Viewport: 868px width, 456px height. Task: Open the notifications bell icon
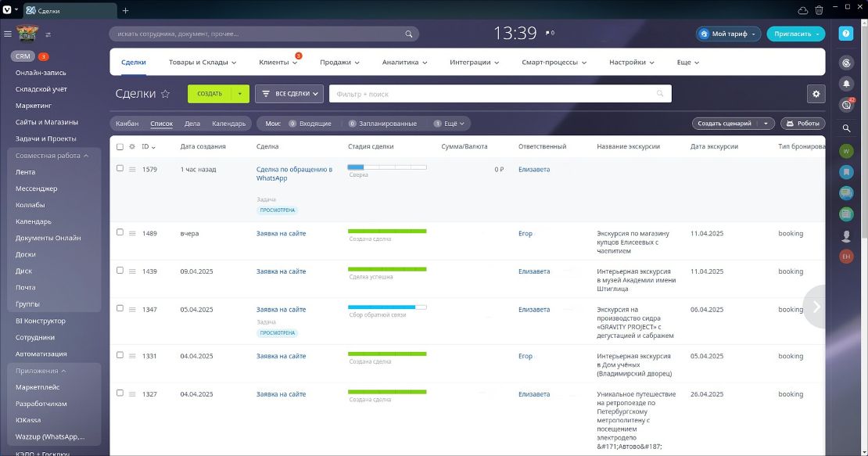tap(846, 84)
